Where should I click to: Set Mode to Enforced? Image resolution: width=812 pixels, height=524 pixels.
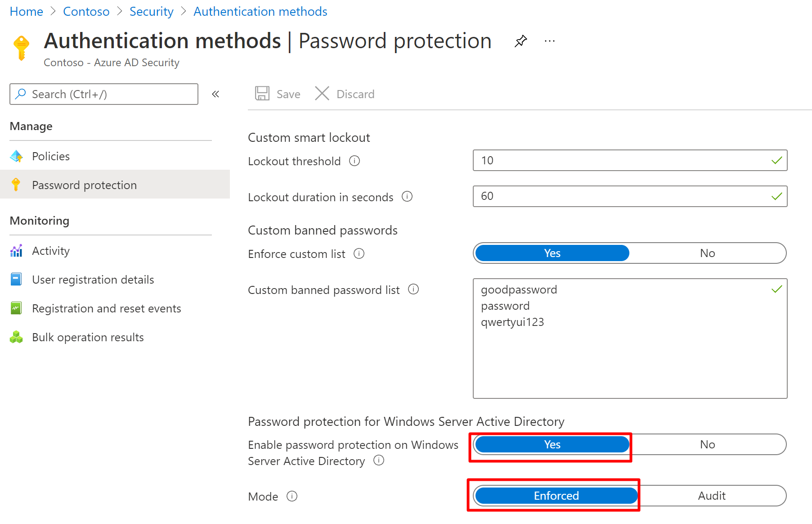(556, 496)
